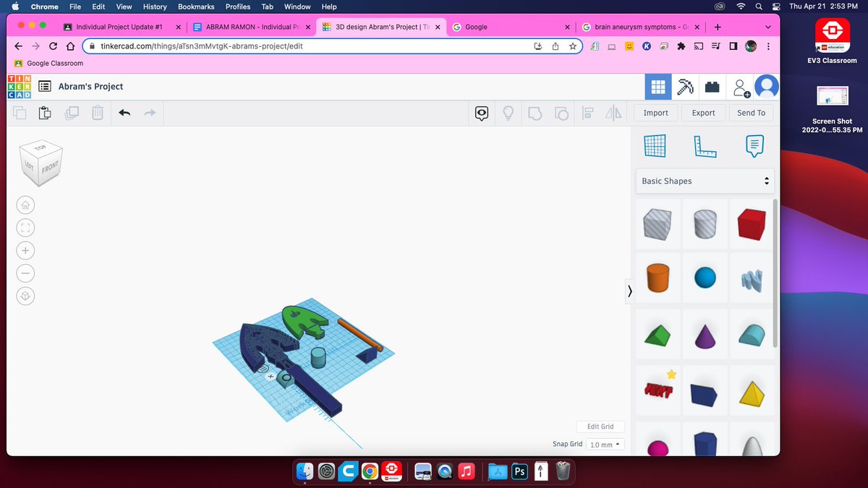Click the Paste toolbar icon
Screen dimensions: 868x488
(45, 113)
